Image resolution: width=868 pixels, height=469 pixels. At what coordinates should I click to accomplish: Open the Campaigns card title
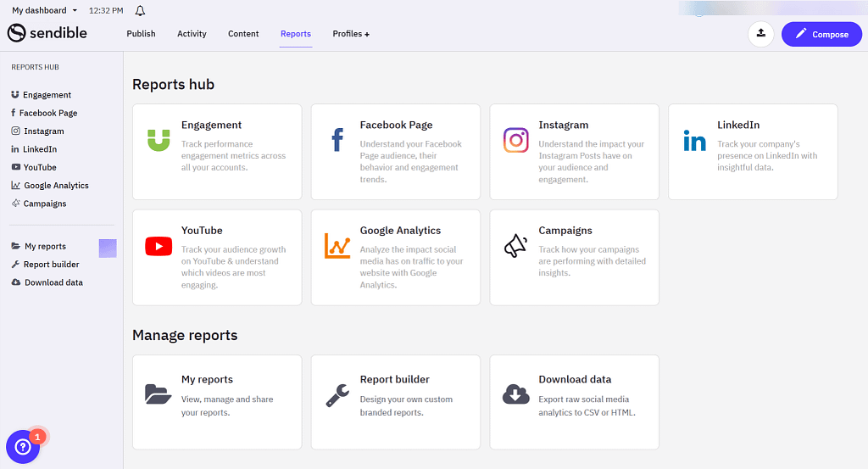[x=565, y=231]
